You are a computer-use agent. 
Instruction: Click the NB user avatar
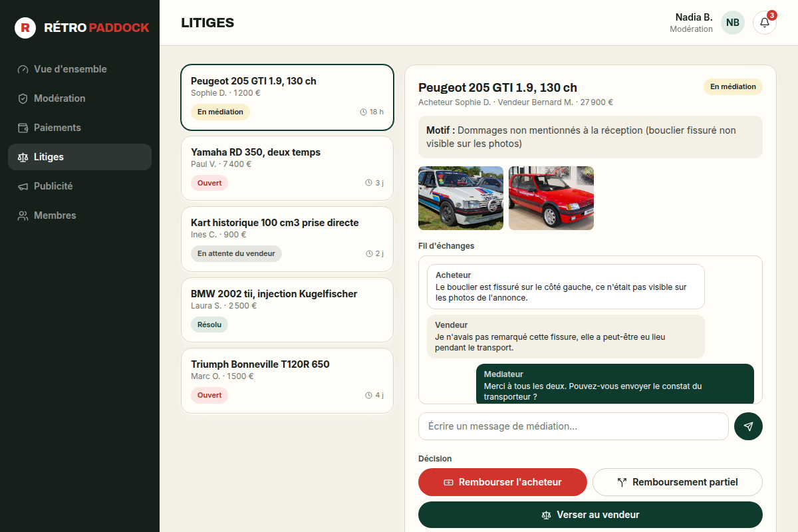[733, 23]
